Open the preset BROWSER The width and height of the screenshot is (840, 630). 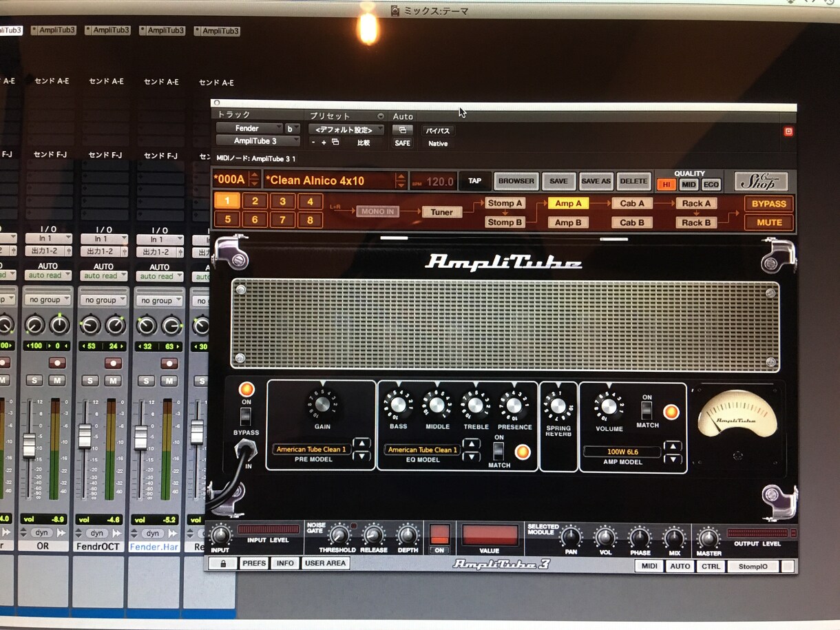516,181
